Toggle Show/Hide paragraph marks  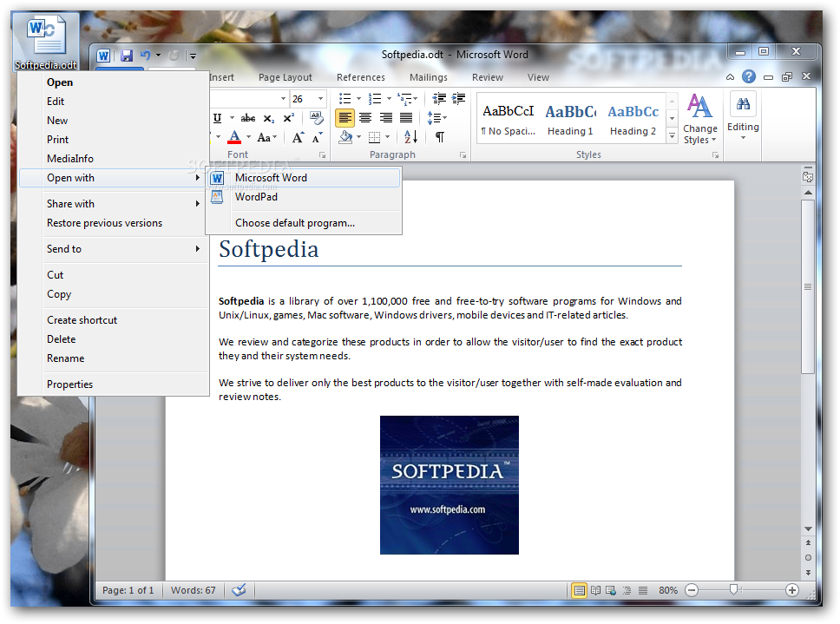[x=439, y=137]
